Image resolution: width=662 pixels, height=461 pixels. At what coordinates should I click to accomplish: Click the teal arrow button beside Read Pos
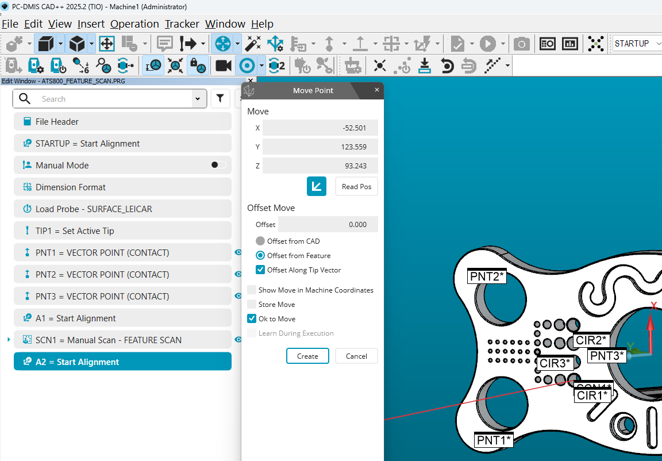pos(316,186)
